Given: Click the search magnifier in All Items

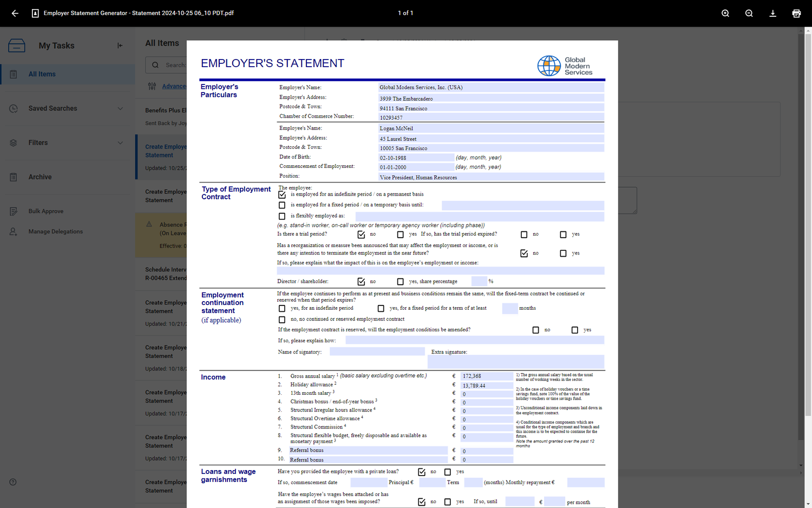Looking at the screenshot, I should tap(154, 65).
